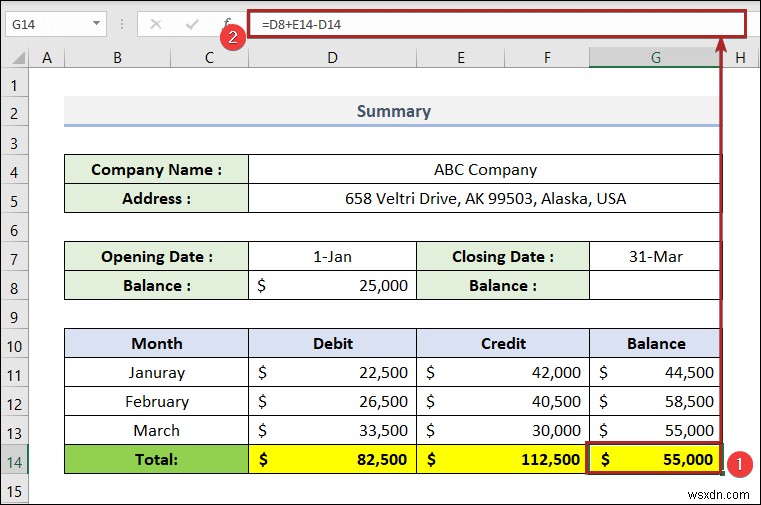Click the Cancel (X) formula icon
The height and width of the screenshot is (505, 761).
click(156, 24)
